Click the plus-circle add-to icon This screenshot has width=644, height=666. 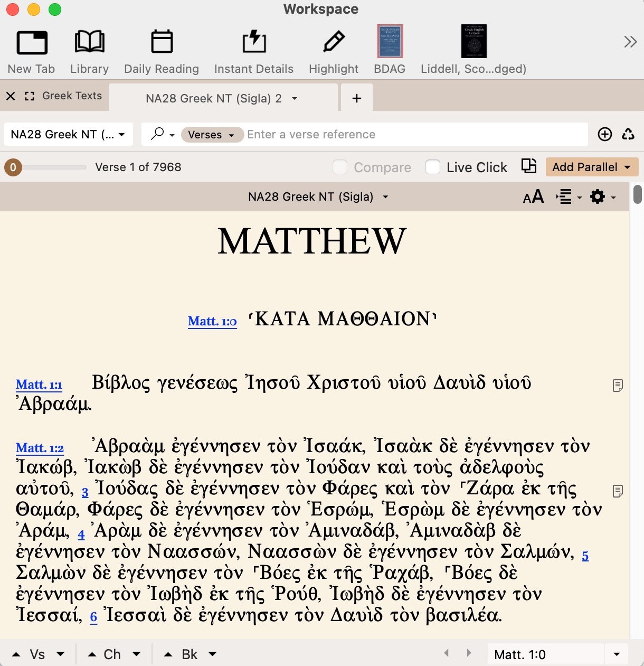pos(605,134)
